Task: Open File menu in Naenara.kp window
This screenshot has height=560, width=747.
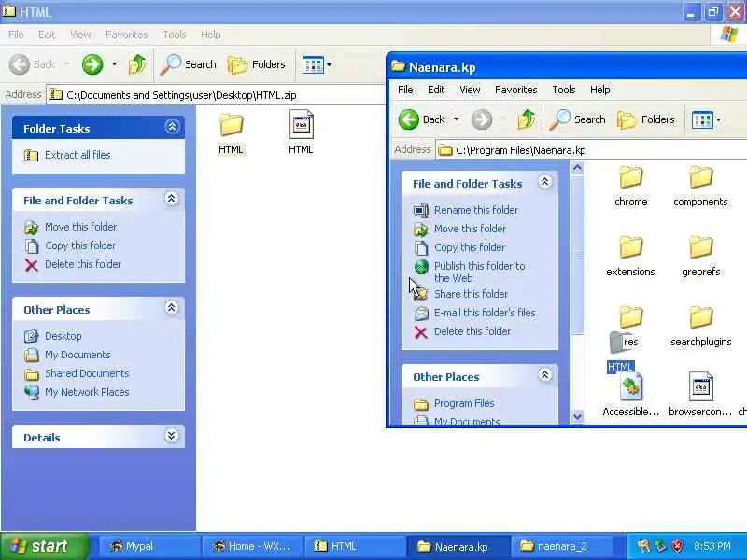Action: [x=405, y=90]
